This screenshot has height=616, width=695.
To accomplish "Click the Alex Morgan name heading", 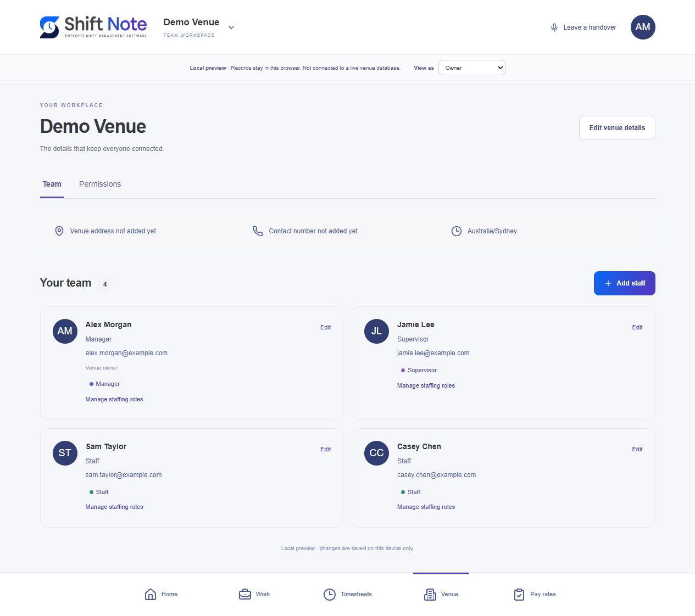I will (x=108, y=324).
